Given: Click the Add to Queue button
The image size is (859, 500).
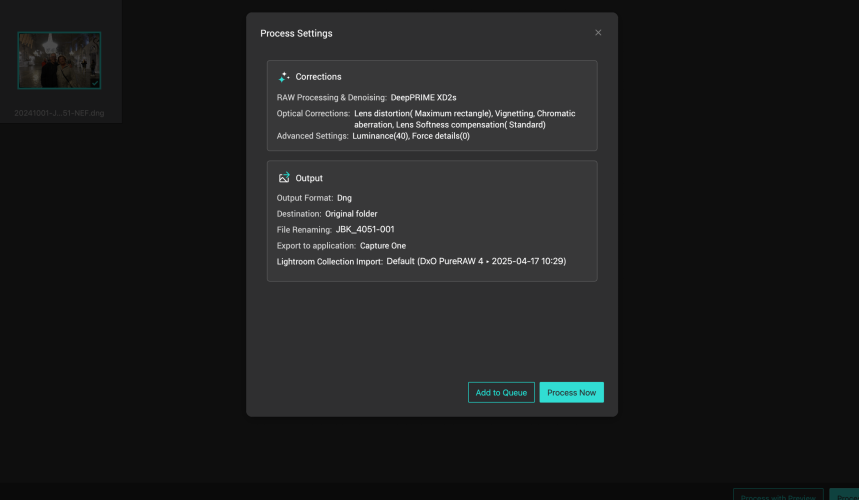Looking at the screenshot, I should (501, 393).
